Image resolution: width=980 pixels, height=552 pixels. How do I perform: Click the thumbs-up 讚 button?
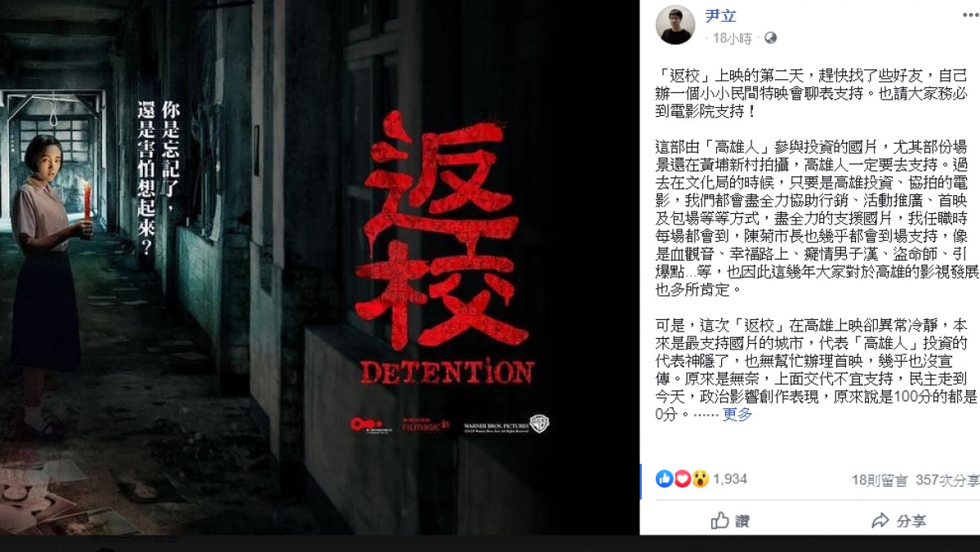click(730, 520)
